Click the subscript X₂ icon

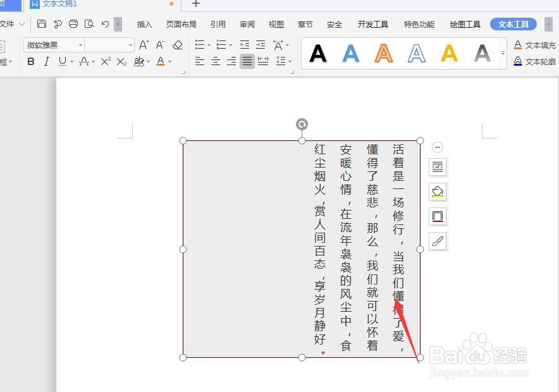(x=120, y=61)
